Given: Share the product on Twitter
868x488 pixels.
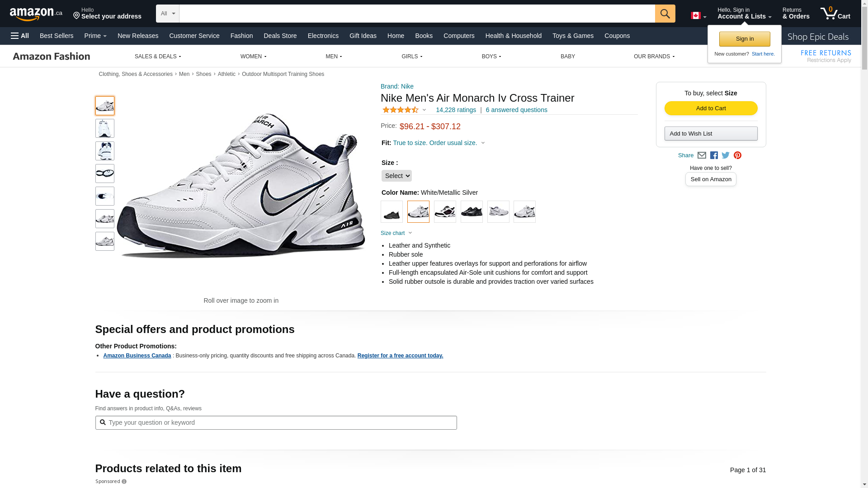Looking at the screenshot, I should pos(726,155).
